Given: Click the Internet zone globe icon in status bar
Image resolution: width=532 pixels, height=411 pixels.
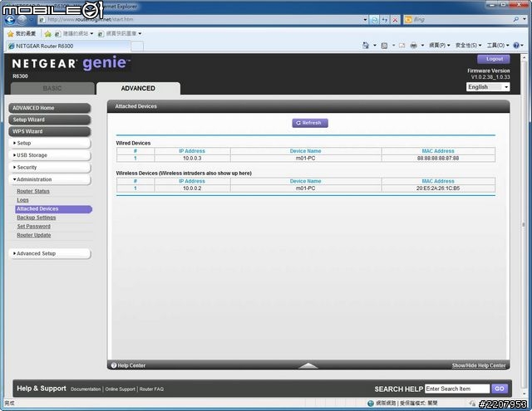Looking at the screenshot, I should (371, 404).
